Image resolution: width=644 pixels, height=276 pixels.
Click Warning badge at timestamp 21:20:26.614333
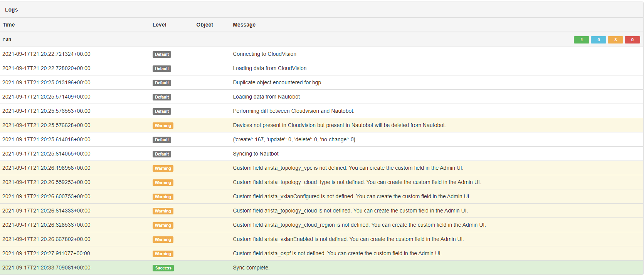coord(163,211)
